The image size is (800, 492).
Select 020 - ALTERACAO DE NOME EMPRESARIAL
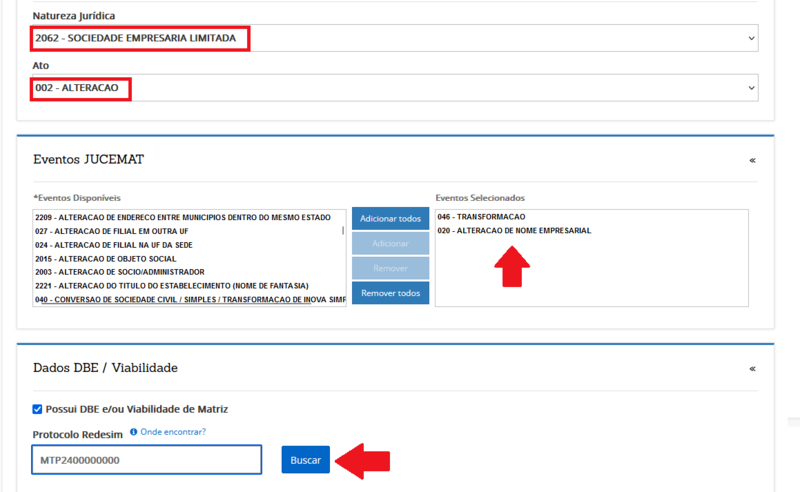[x=514, y=231]
